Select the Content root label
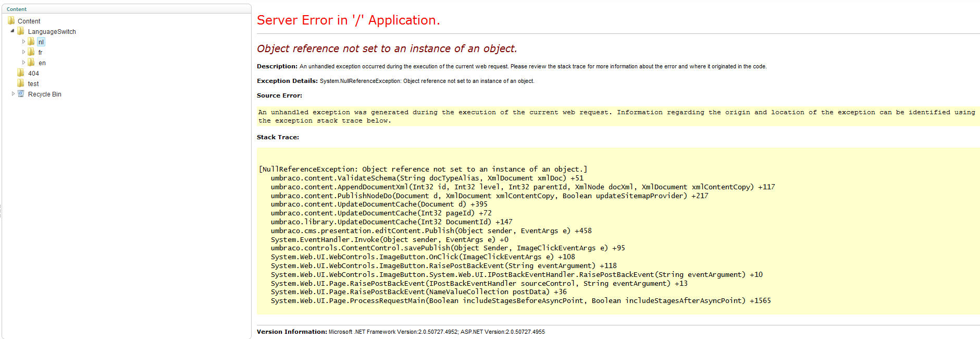The height and width of the screenshot is (339, 980). click(29, 21)
